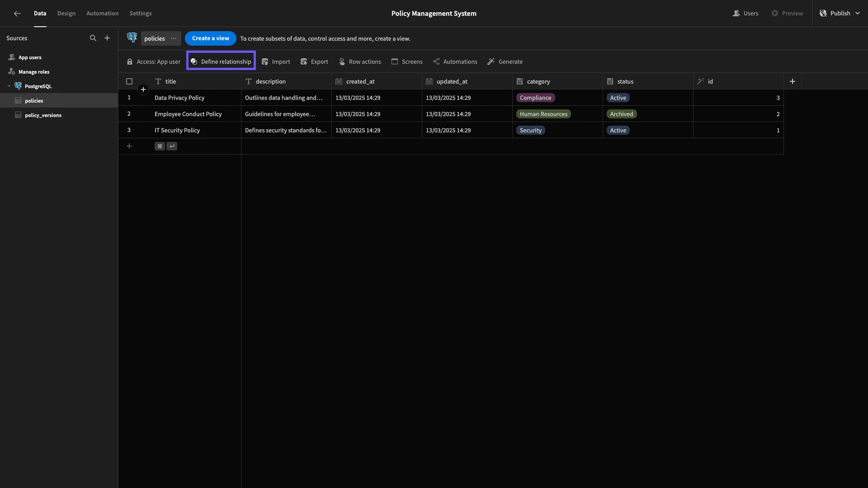Open the Data tab

[x=40, y=13]
